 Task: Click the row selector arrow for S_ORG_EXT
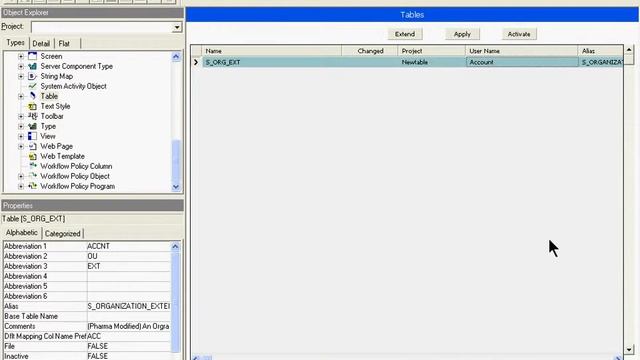pyautogui.click(x=196, y=62)
